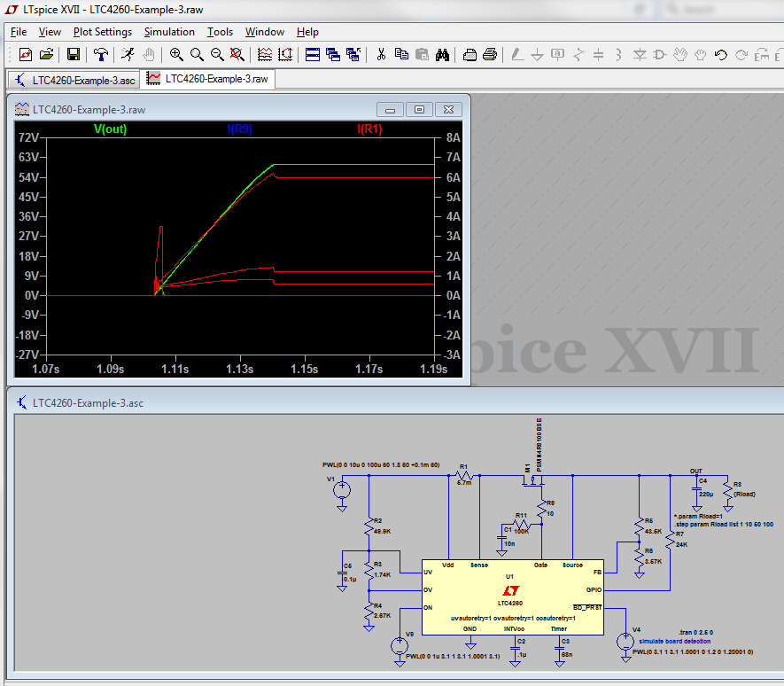
Task: Switch to the LTC4260-Example-3.raw tab
Action: coord(208,79)
